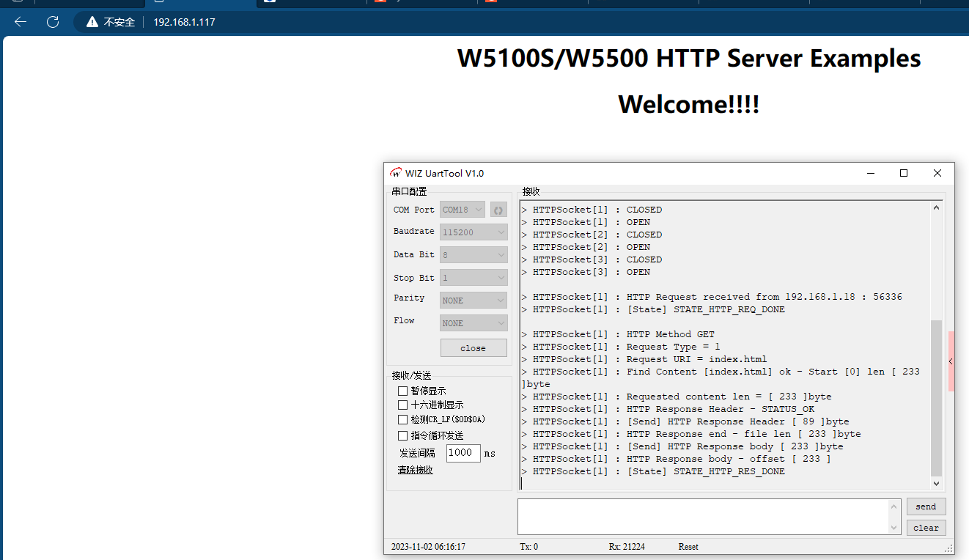Click the 不安全 site security label
Screen dimensions: 969x560
coord(119,22)
